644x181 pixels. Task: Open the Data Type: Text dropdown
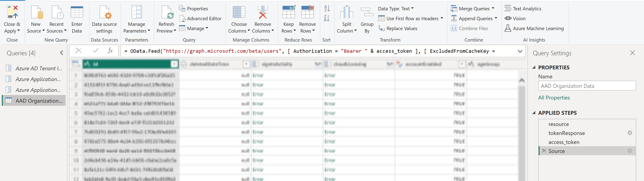(396, 9)
